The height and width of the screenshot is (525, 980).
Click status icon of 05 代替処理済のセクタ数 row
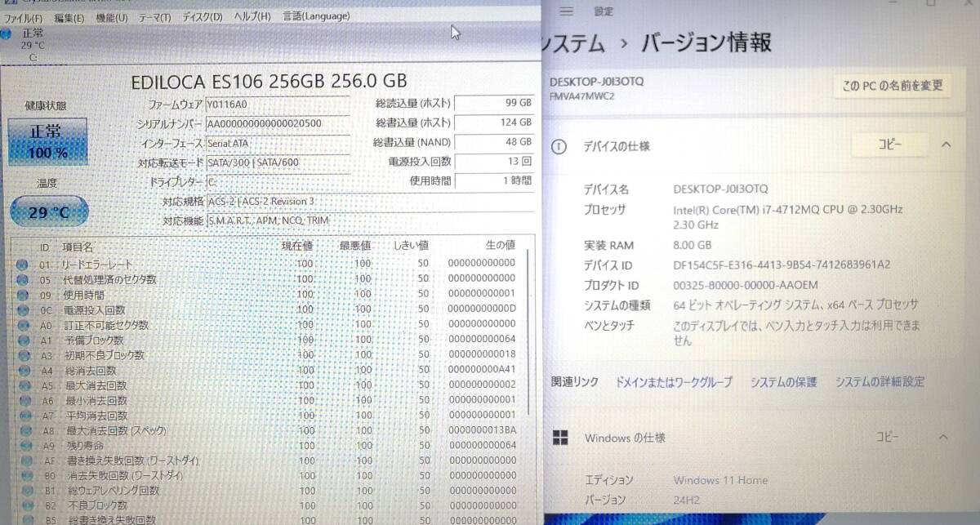point(21,280)
